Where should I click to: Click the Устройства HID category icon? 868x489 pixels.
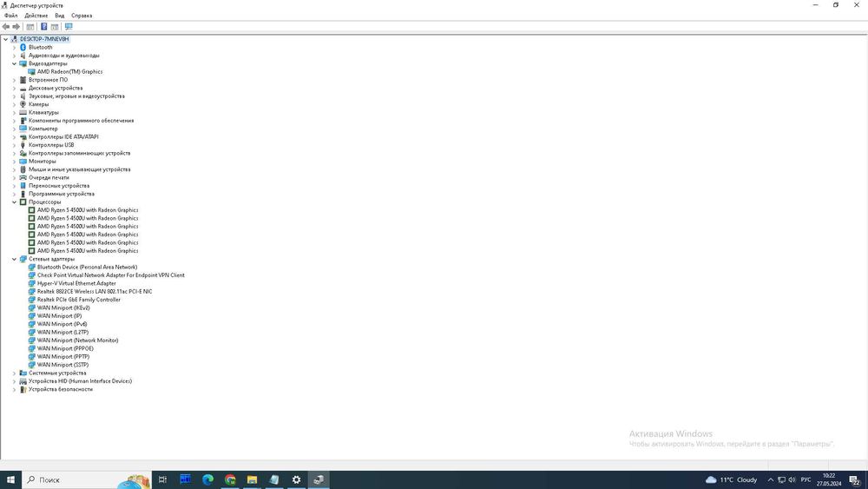coord(23,381)
